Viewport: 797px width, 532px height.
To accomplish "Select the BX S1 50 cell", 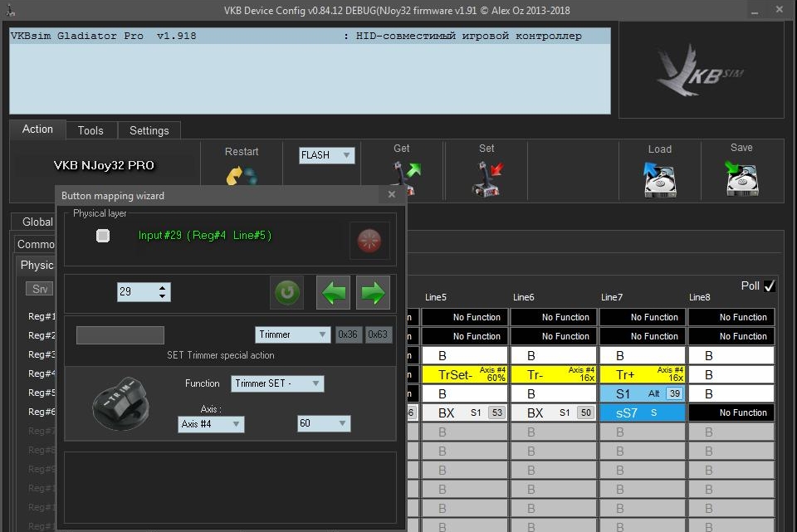I will pos(554,412).
